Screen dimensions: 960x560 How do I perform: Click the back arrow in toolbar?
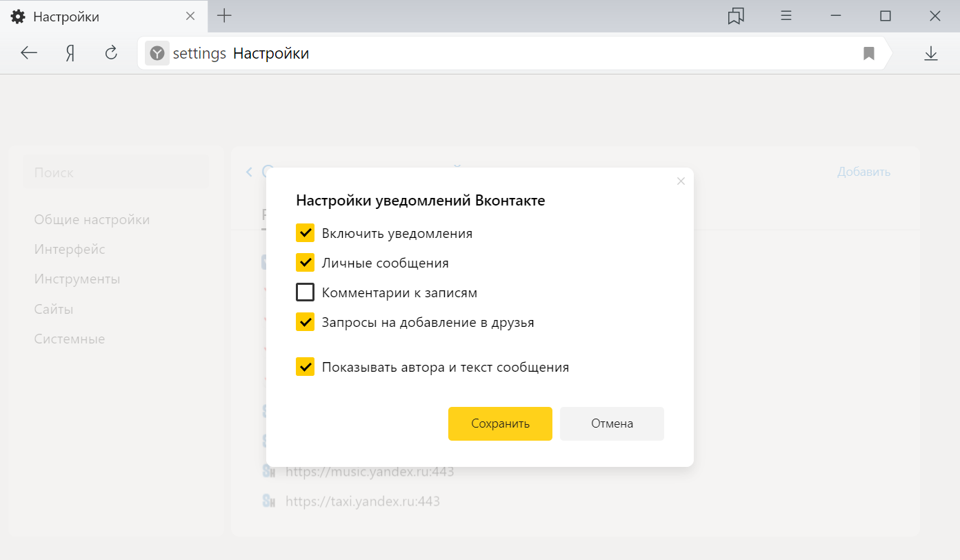click(x=29, y=53)
